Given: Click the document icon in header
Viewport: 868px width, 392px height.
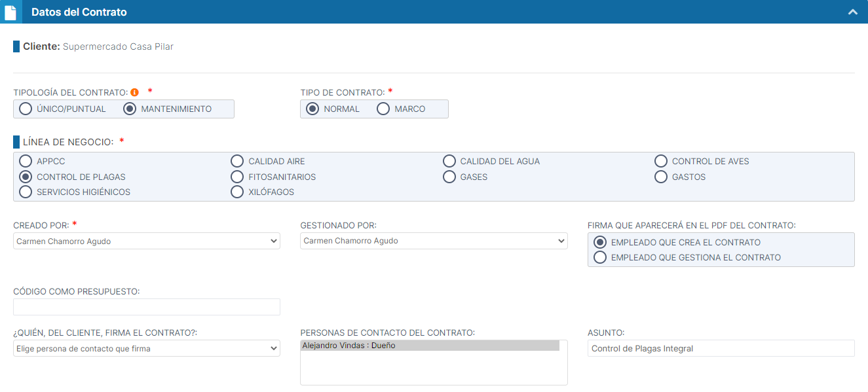Looking at the screenshot, I should click(10, 12).
